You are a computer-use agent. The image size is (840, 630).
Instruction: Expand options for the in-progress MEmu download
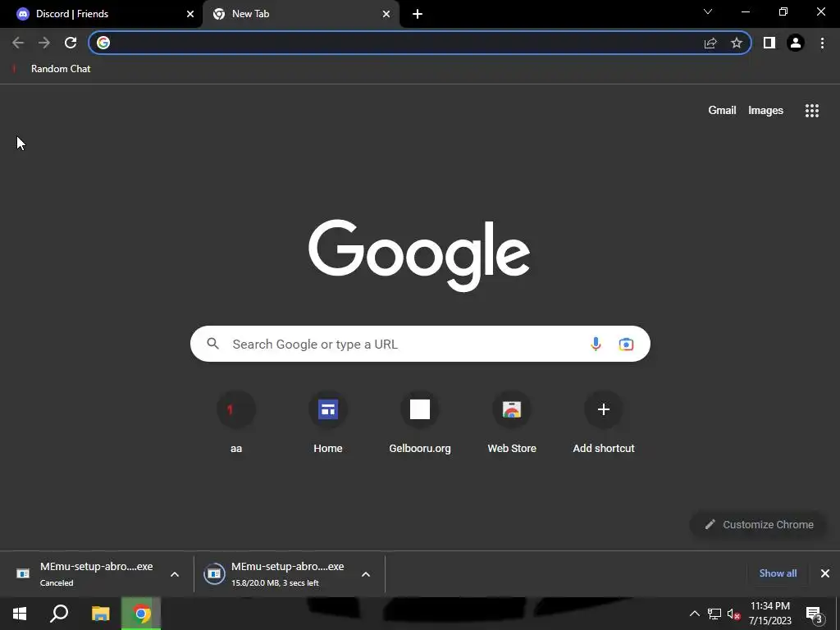coord(366,574)
